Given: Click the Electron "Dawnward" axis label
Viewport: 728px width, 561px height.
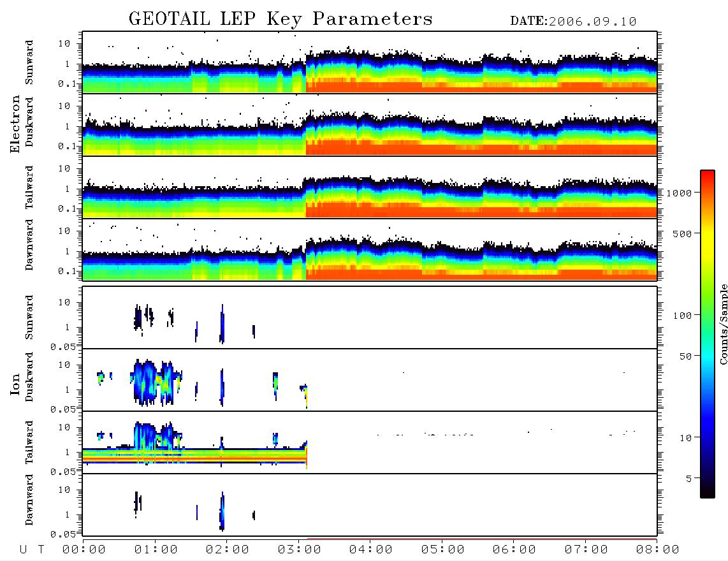Looking at the screenshot, I should coord(29,245).
